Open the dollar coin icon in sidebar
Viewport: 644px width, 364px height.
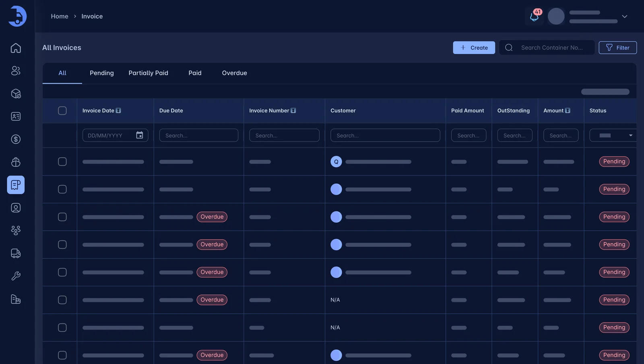coord(16,139)
